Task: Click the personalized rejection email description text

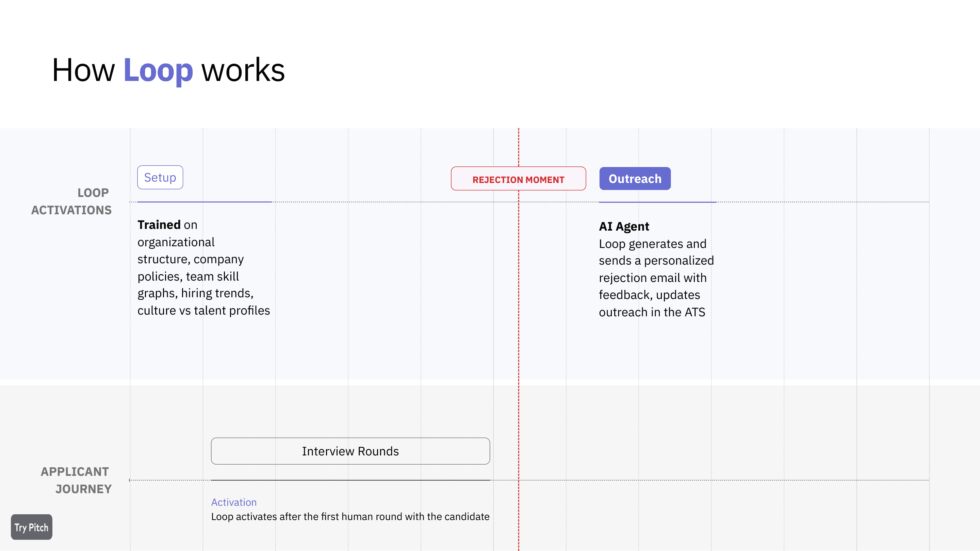Action: pyautogui.click(x=656, y=278)
